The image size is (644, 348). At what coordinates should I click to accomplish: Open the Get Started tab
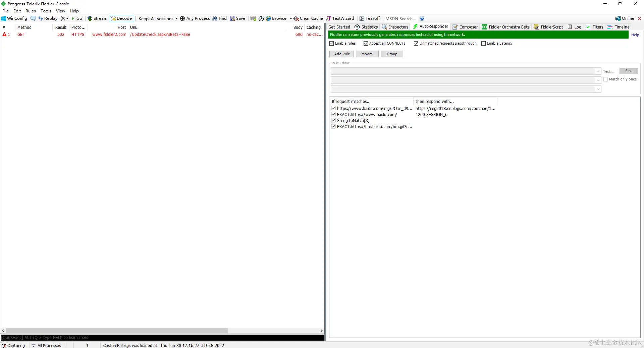[339, 27]
